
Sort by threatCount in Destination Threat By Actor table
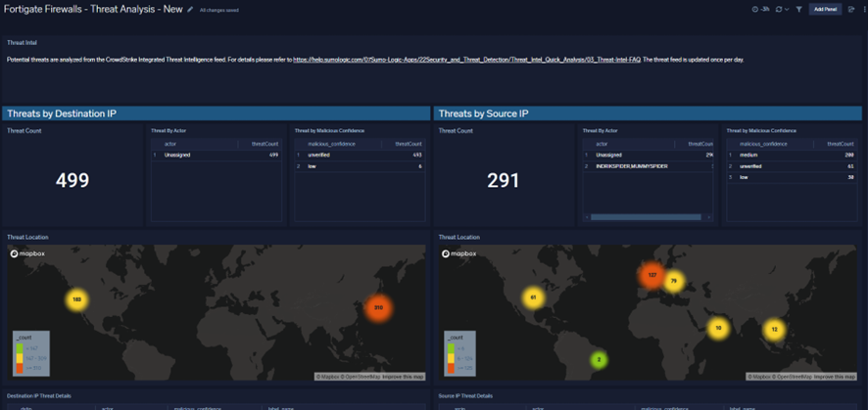click(266, 144)
